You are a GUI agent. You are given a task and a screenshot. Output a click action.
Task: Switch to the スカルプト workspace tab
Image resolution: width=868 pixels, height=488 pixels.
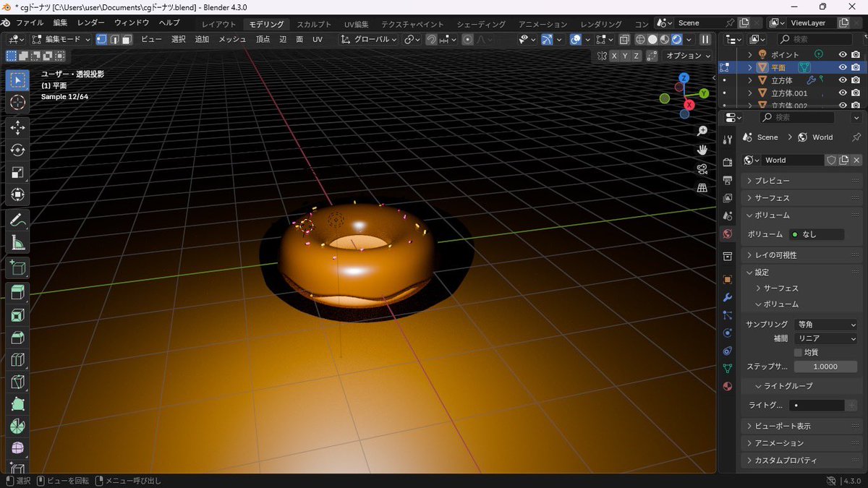(313, 24)
